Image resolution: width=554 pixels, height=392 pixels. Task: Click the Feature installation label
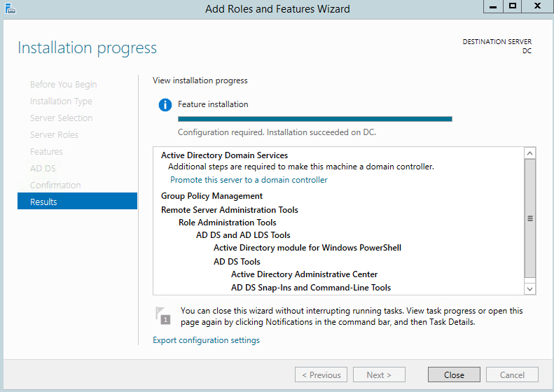(x=213, y=104)
